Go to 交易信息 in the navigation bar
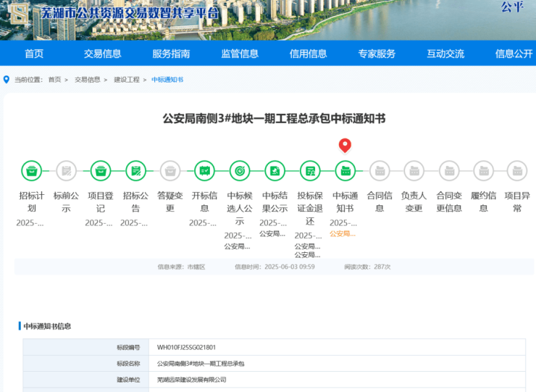This screenshot has width=536, height=392. pyautogui.click(x=102, y=54)
